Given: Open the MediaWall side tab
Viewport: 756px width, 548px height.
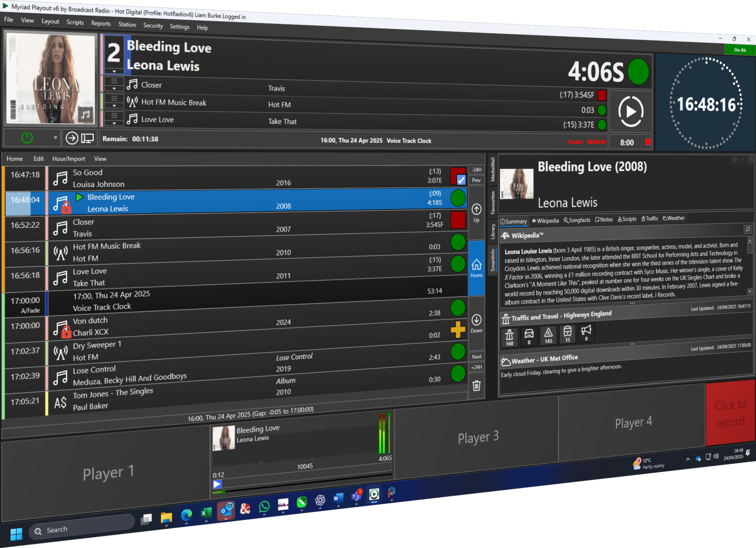Looking at the screenshot, I should [492, 170].
